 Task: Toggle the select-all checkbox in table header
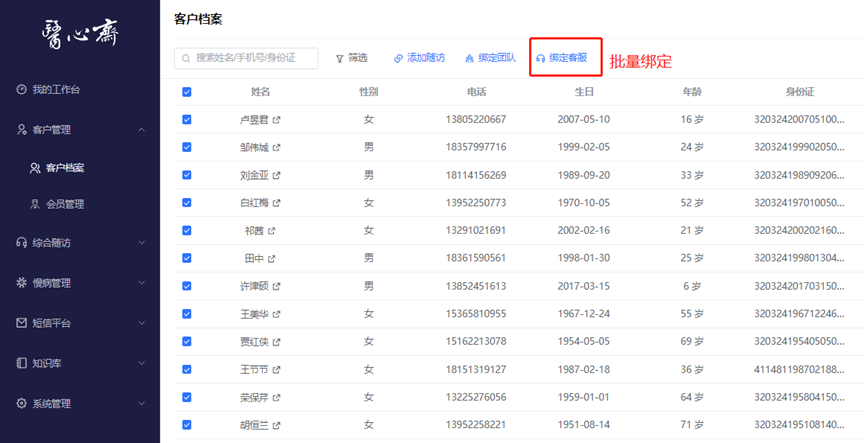coord(187,92)
